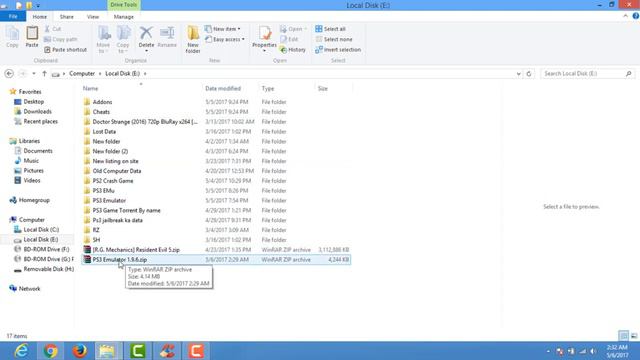The width and height of the screenshot is (640, 360).
Task: Switch to Details view icon in status bar
Action: pos(624,336)
